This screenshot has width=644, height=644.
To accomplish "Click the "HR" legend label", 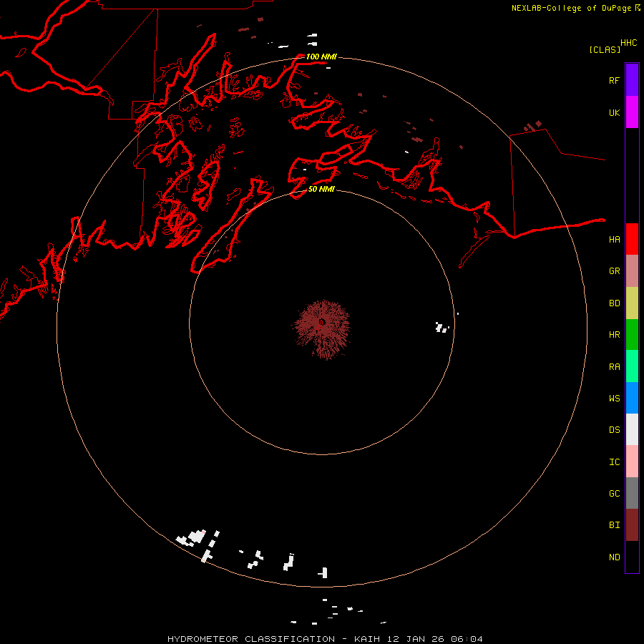I will tap(615, 334).
